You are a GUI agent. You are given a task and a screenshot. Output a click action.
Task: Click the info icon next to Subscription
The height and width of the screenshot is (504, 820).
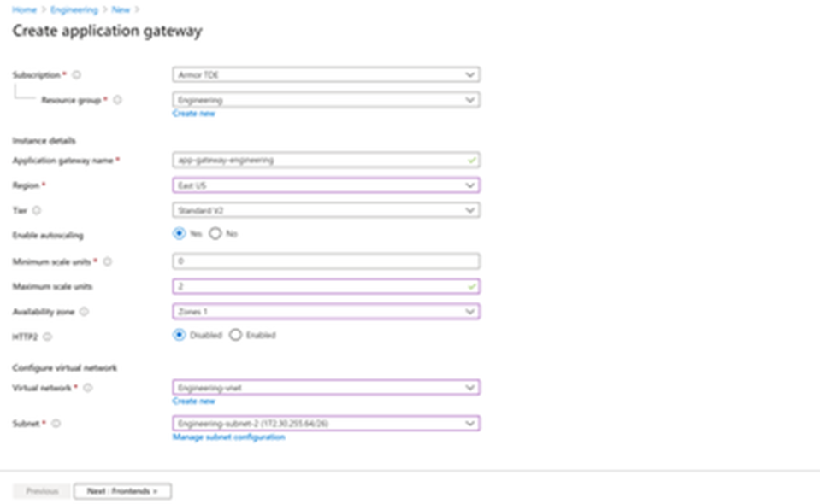pos(77,75)
